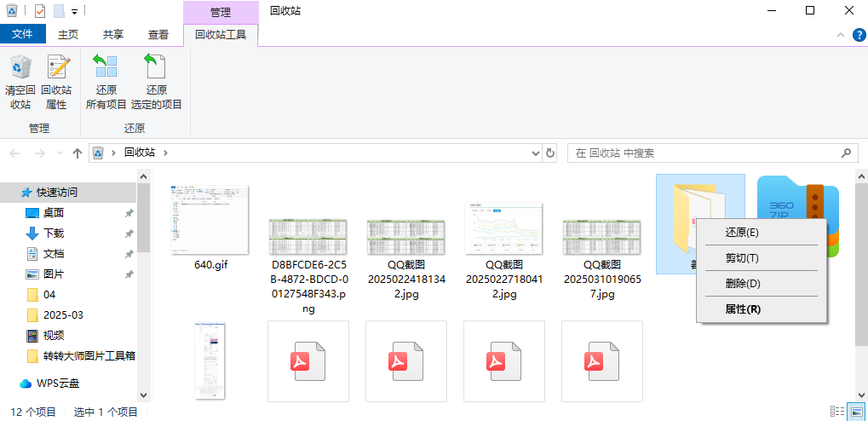The image size is (868, 421).
Task: Choose 还原(E) from the context menu
Action: pyautogui.click(x=741, y=232)
